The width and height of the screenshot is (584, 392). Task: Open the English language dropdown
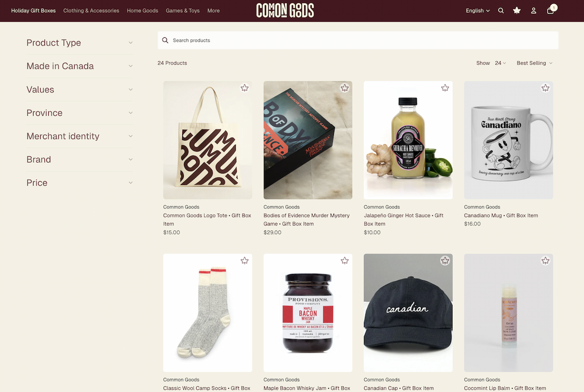(x=477, y=11)
